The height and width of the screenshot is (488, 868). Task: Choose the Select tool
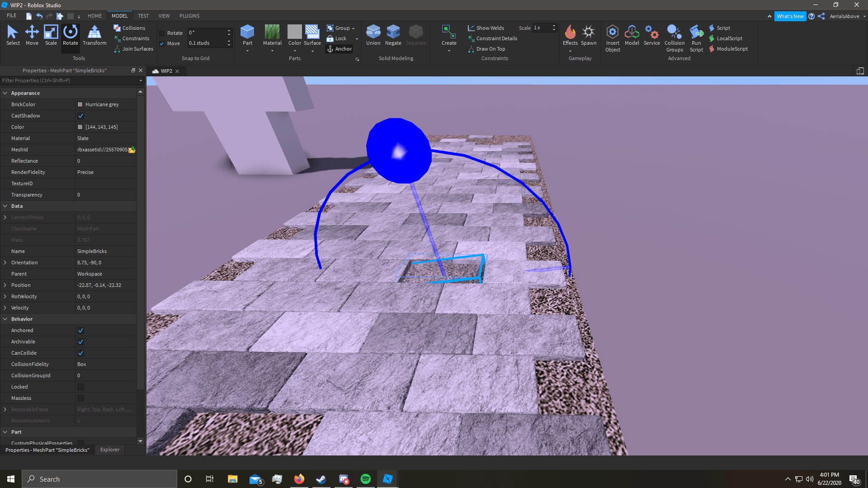[13, 35]
